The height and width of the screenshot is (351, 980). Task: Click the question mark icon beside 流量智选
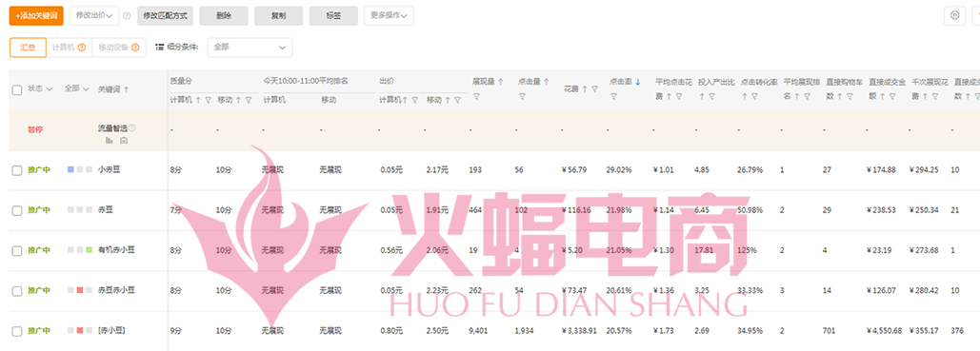131,128
